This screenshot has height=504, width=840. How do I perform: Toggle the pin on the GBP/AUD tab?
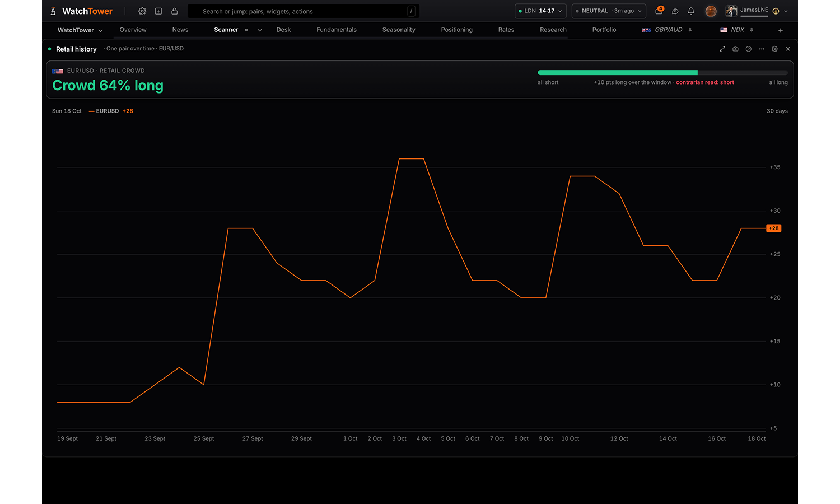[x=690, y=30]
